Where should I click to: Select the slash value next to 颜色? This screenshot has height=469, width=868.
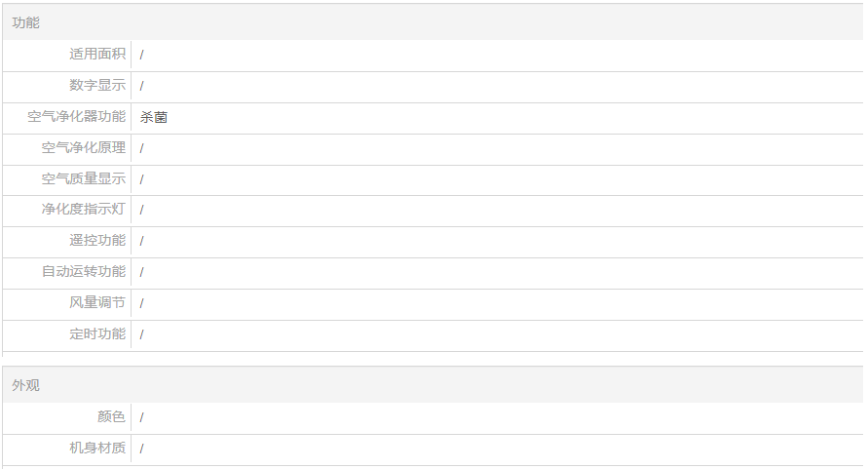point(141,417)
